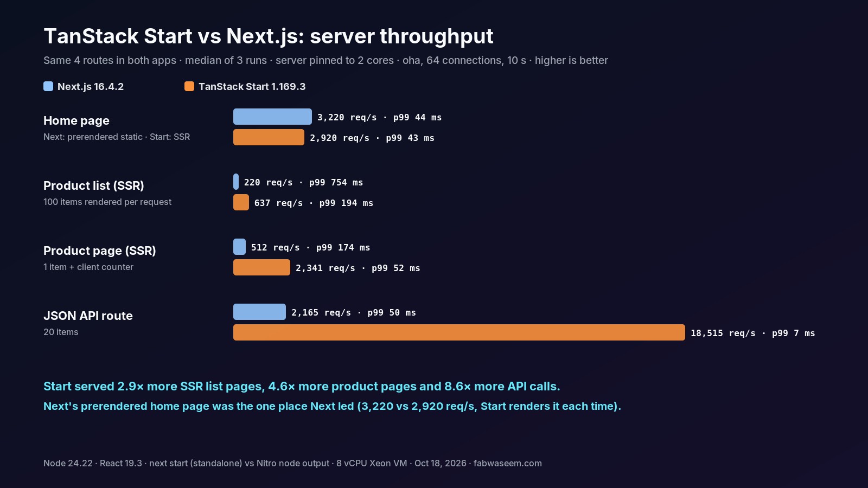Click the blue Next.js legend swatch

tap(48, 86)
